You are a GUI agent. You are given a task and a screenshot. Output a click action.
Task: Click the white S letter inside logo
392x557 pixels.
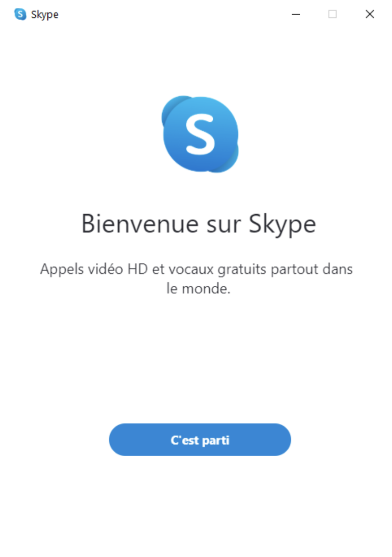coord(200,134)
